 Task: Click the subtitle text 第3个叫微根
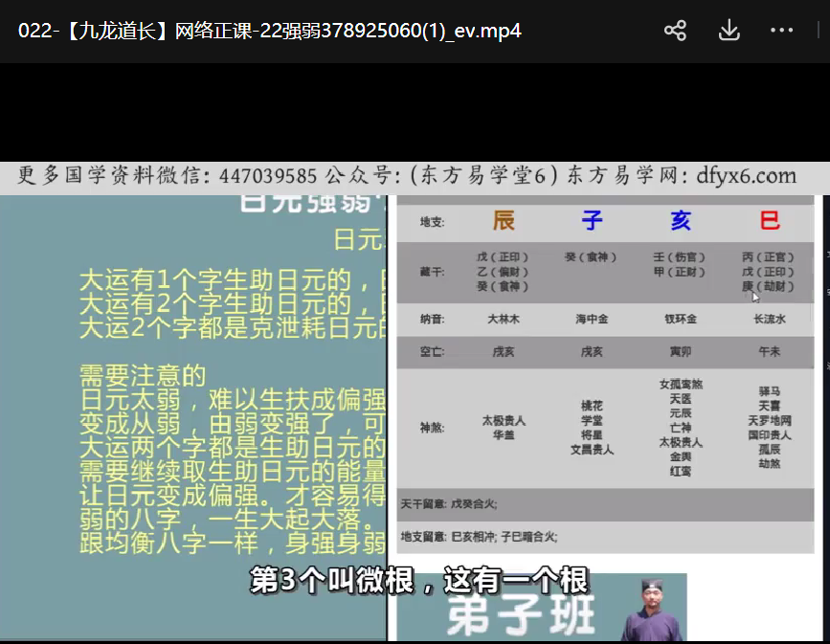(418, 580)
